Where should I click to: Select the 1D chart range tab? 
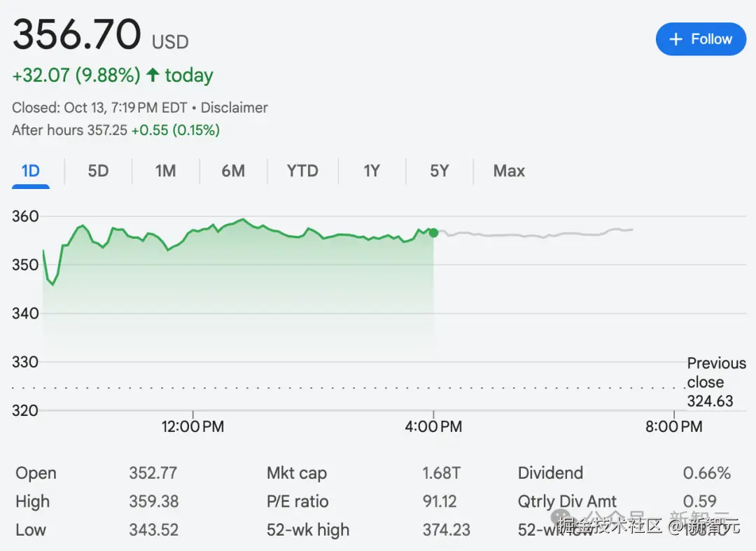pos(31,171)
